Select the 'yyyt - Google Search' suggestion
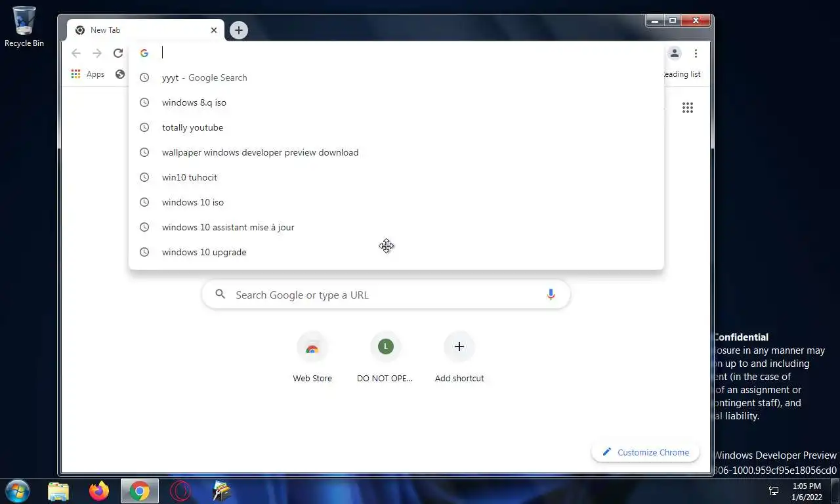This screenshot has width=840, height=504. tap(396, 77)
